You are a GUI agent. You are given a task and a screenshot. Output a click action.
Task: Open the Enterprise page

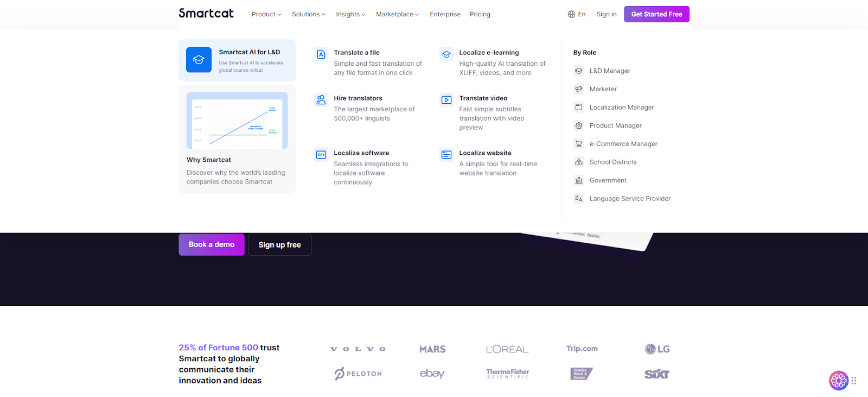pos(445,14)
